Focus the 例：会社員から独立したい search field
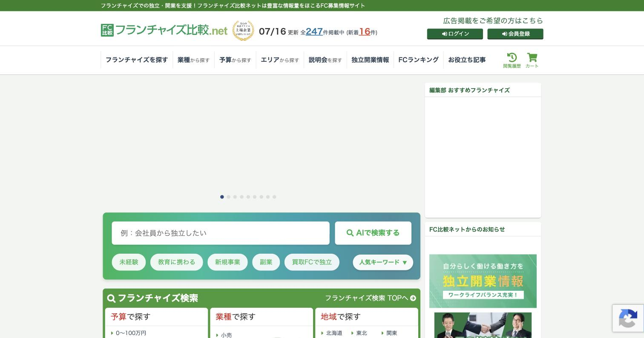 [221, 233]
